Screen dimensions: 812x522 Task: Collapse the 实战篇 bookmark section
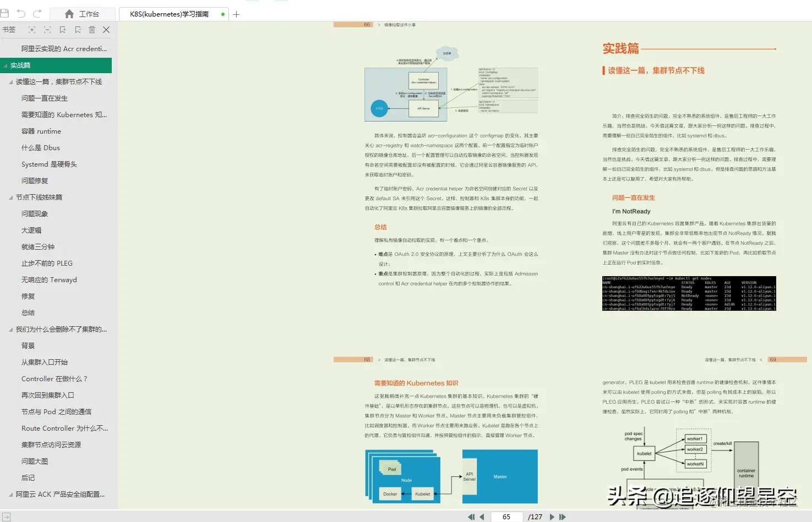tap(6, 65)
